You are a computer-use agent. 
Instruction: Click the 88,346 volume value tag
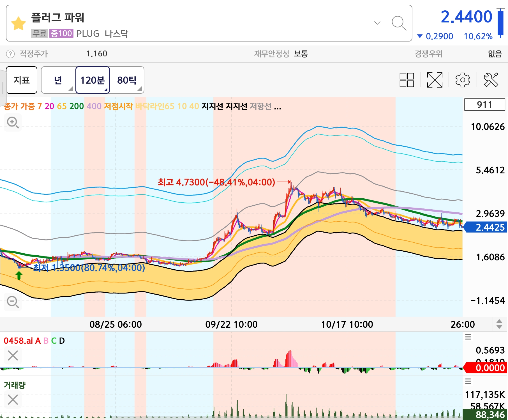point(485,415)
